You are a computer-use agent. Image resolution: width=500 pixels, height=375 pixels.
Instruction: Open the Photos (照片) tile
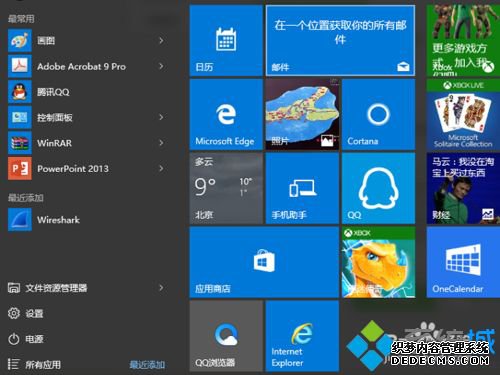302,114
